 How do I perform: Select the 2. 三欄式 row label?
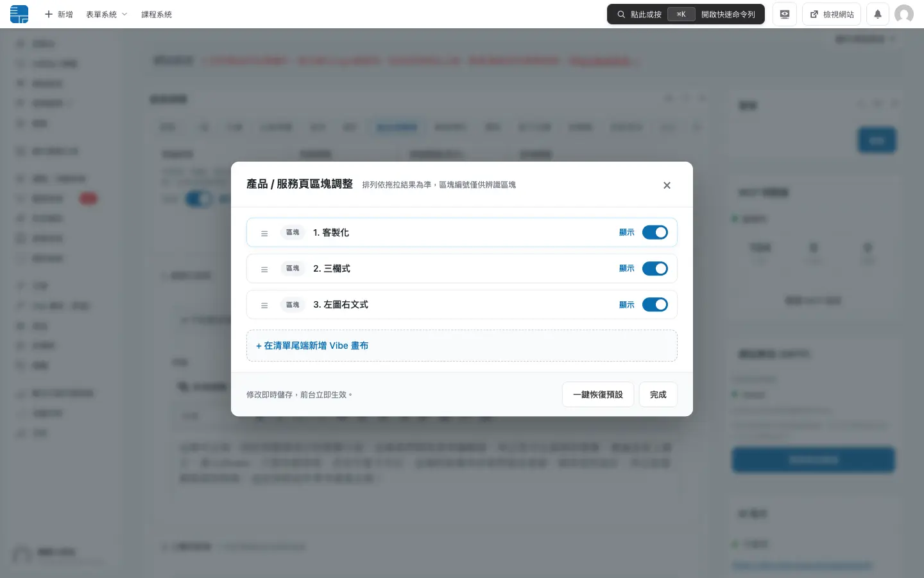coord(332,268)
